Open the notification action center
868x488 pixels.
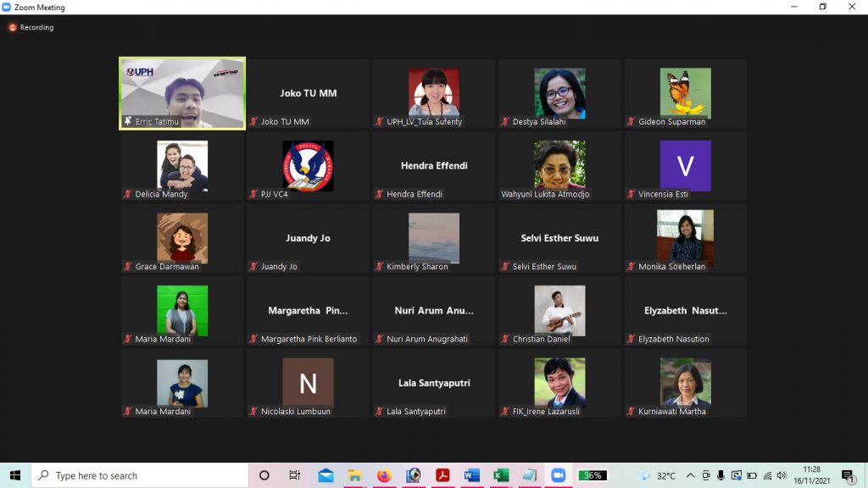(848, 475)
